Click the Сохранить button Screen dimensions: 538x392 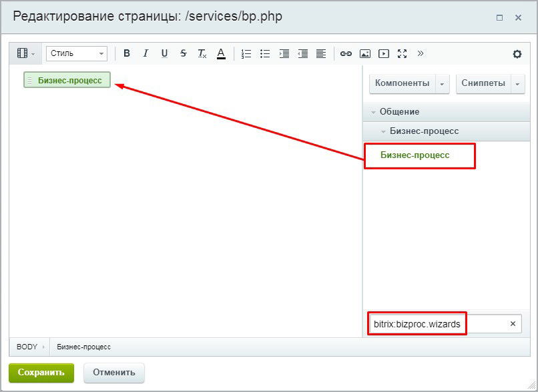[41, 373]
